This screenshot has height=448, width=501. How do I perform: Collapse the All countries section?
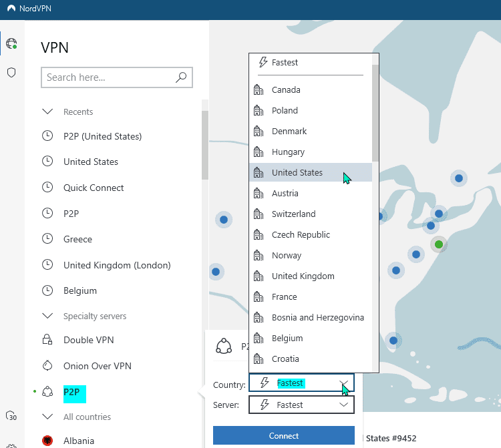[x=47, y=417]
